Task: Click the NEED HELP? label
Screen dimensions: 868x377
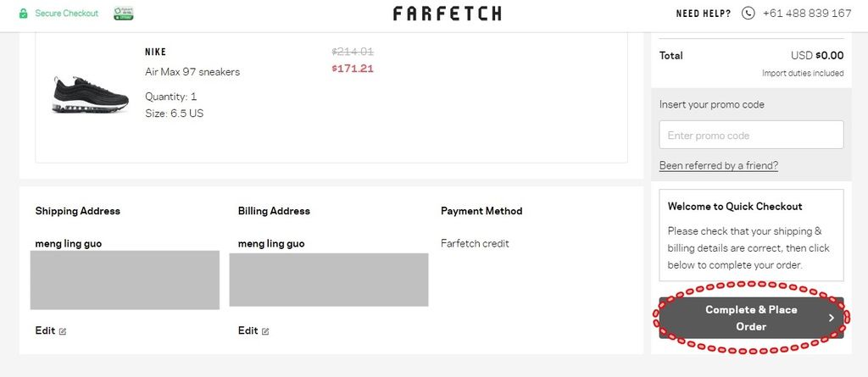Action: [x=703, y=14]
